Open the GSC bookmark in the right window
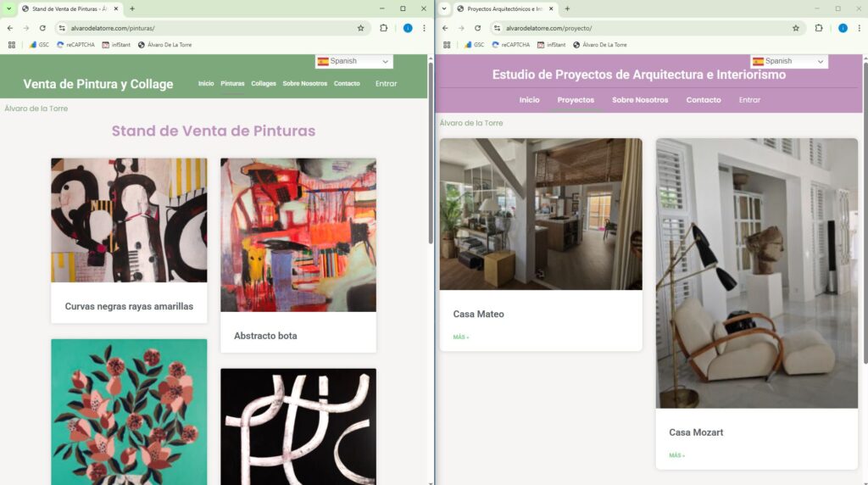The height and width of the screenshot is (485, 868). pyautogui.click(x=474, y=44)
